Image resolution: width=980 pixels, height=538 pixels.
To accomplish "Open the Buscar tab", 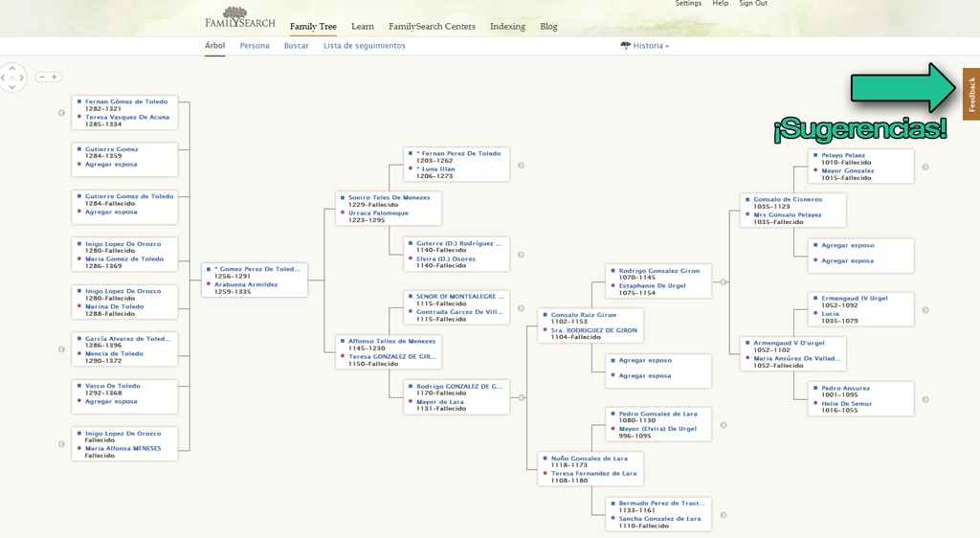I will coord(297,46).
